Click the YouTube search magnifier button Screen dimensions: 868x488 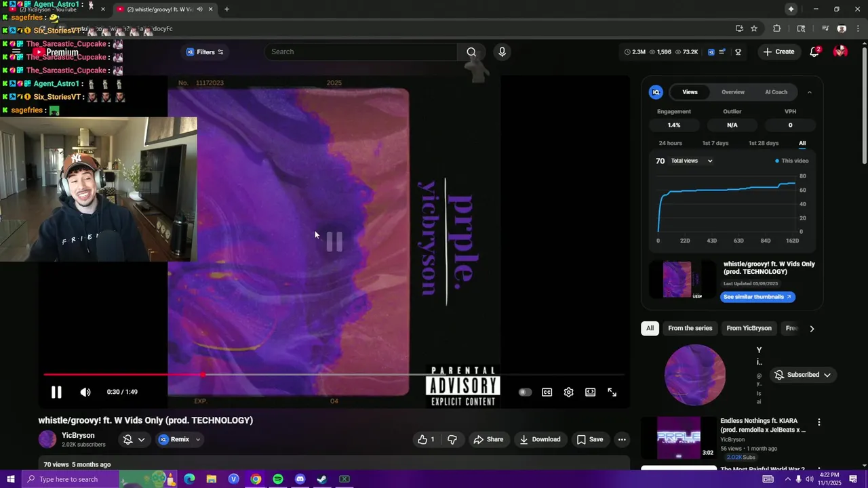coord(471,52)
